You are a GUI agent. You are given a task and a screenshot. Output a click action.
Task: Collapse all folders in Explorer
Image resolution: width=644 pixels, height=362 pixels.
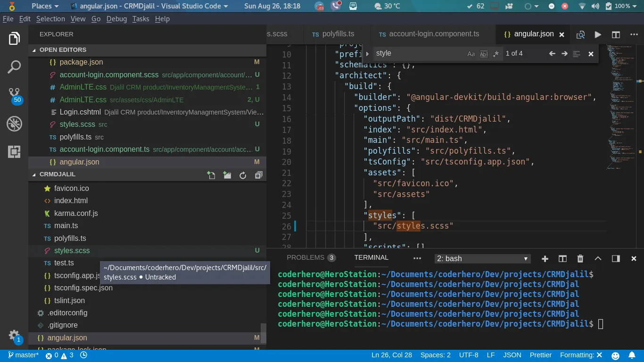pyautogui.click(x=258, y=175)
